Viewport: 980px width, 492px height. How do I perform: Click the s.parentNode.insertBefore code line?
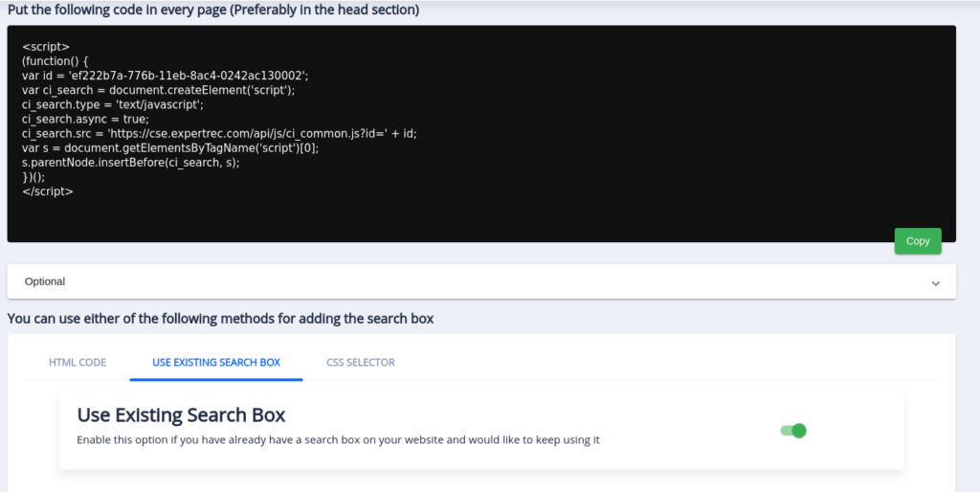130,163
